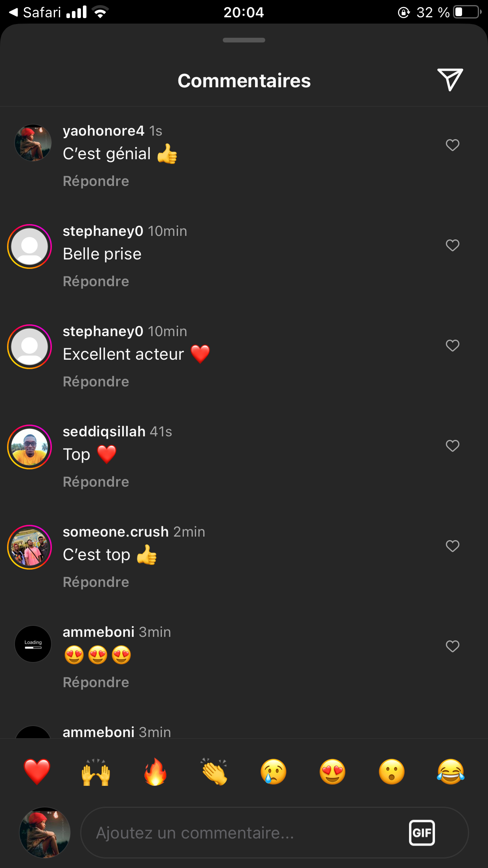Insert the fire quick emoji
Screen dimensions: 488x868
(x=155, y=771)
